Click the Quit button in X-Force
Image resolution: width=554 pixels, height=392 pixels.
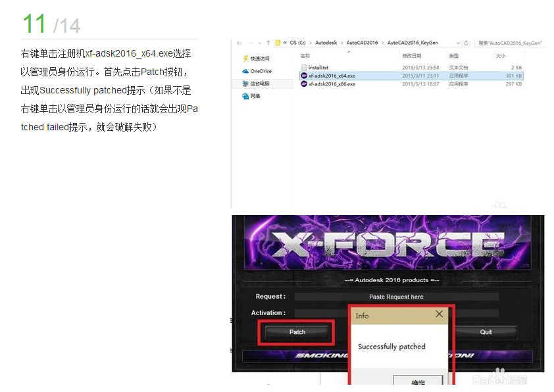point(486,332)
